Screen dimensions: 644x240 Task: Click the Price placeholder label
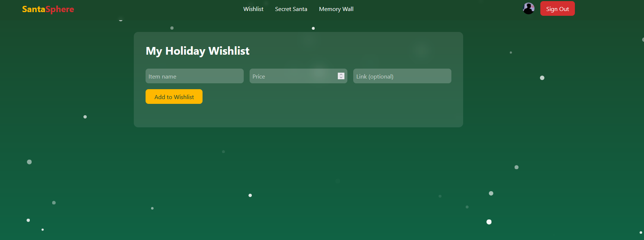point(259,76)
